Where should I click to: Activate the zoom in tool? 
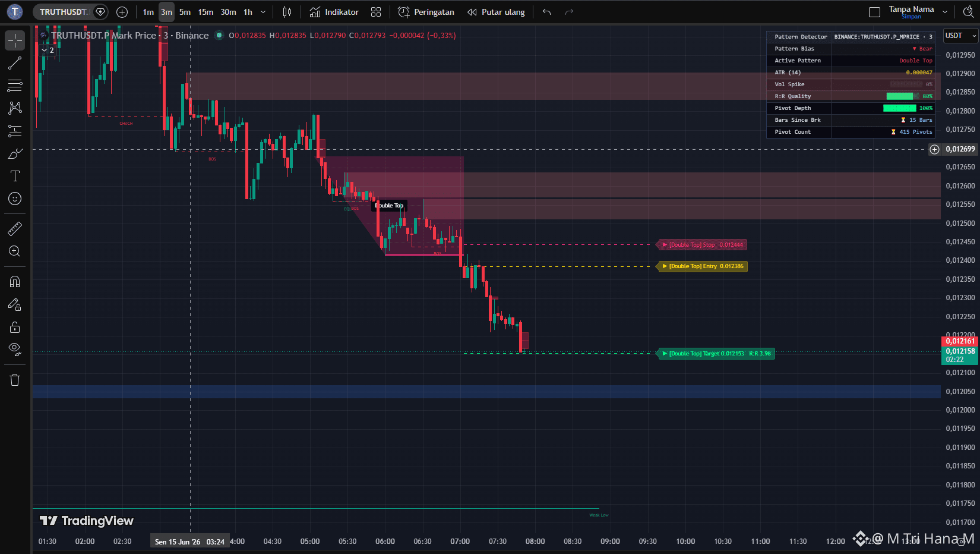tap(15, 251)
